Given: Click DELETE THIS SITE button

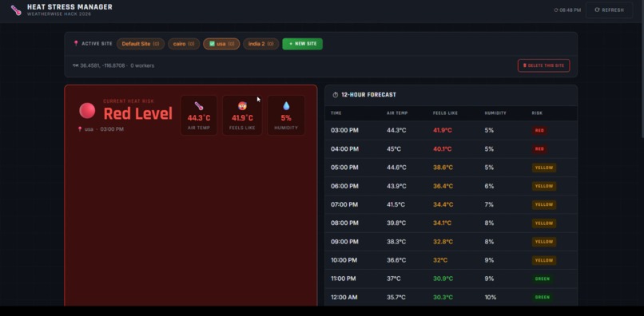Looking at the screenshot, I should click(x=543, y=65).
